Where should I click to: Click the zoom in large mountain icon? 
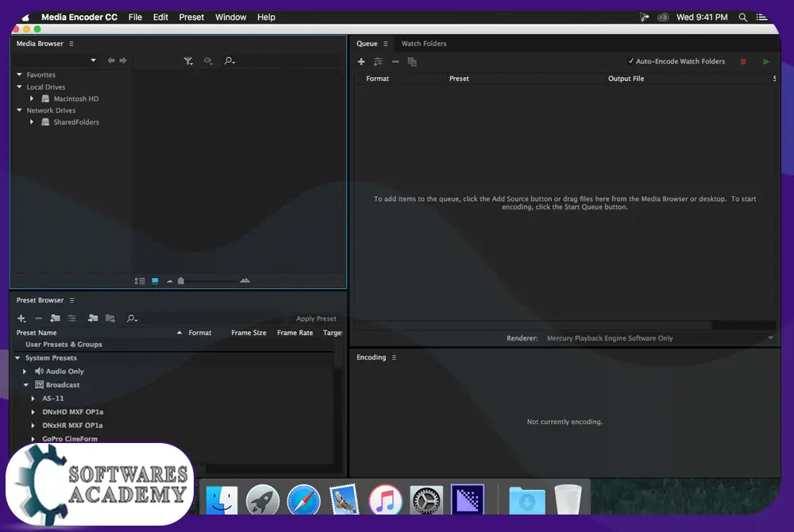[245, 280]
